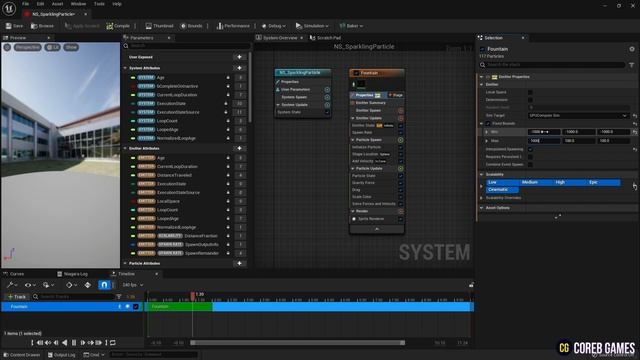Play the timeline in reverse
This screenshot has height=360, width=640.
64,343
